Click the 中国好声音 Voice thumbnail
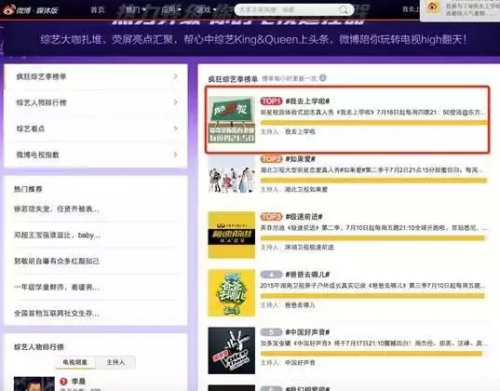This screenshot has height=391, width=500. (231, 350)
